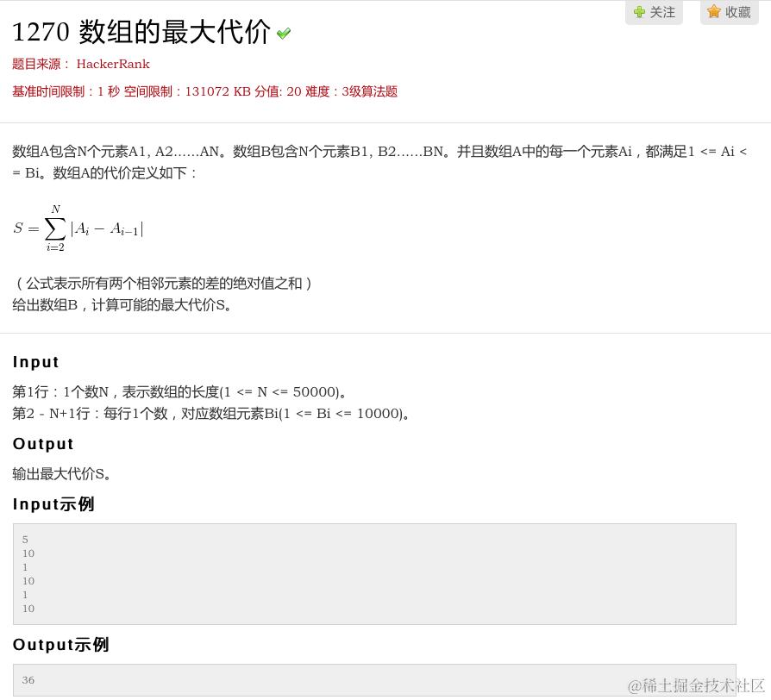Click the first sample input line 5
The width and height of the screenshot is (771, 700).
click(25, 540)
